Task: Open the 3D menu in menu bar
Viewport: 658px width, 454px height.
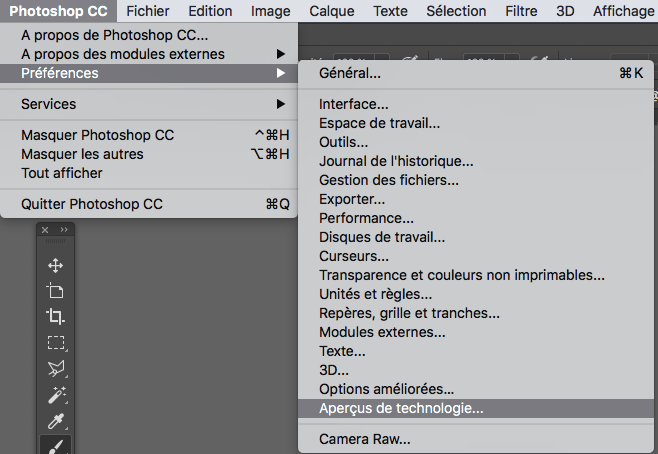Action: [565, 11]
